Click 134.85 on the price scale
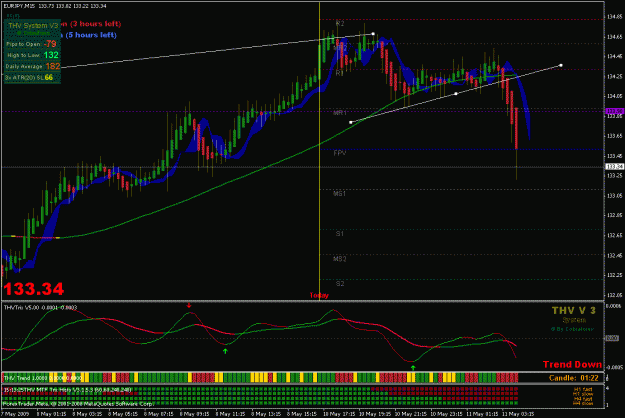This screenshot has height=418, width=625. point(615,17)
